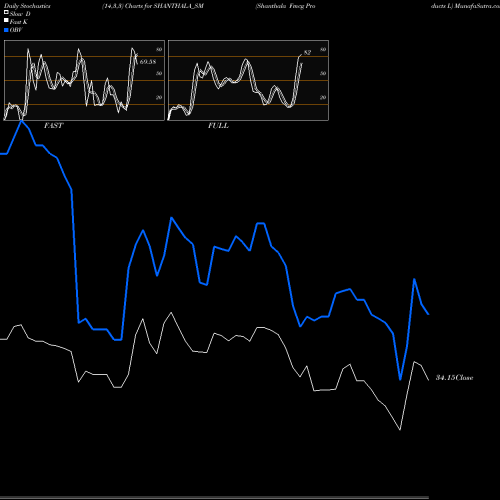
Task: Click the 'Shanthala Fmcg Pro' company name text
Action: click(x=285, y=6)
